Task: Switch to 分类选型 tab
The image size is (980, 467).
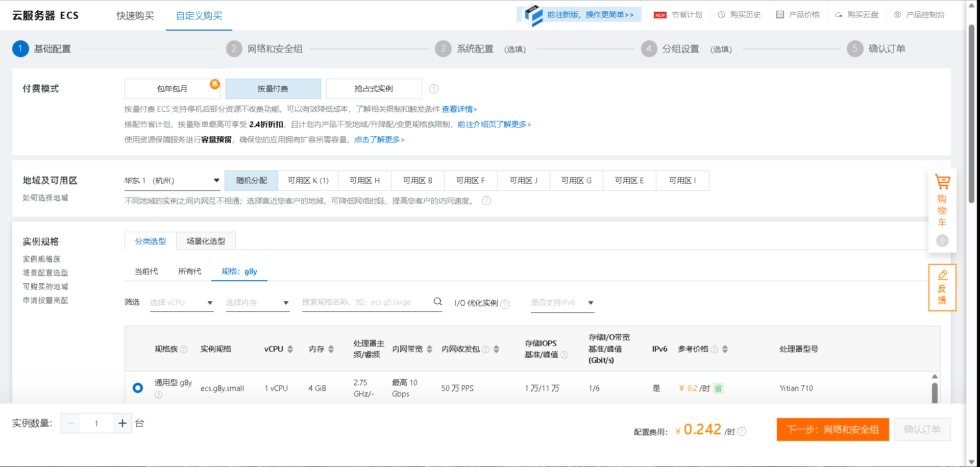Action: pos(151,241)
